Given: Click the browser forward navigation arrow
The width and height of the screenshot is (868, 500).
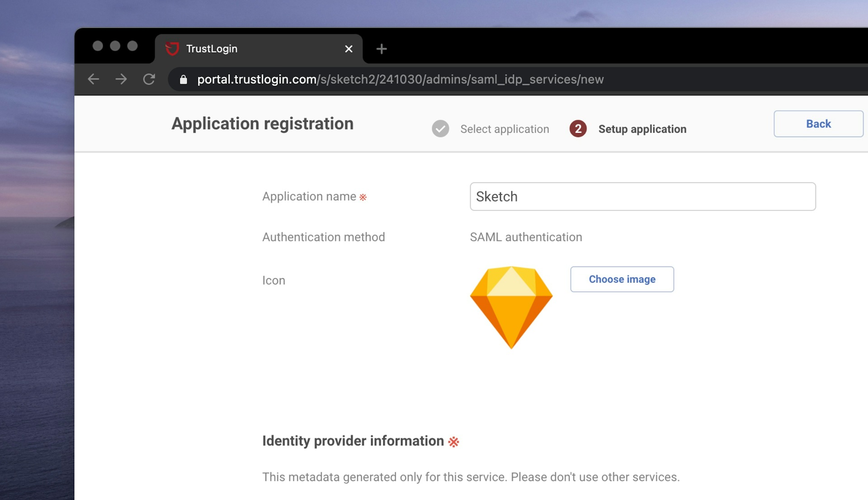Looking at the screenshot, I should click(121, 79).
